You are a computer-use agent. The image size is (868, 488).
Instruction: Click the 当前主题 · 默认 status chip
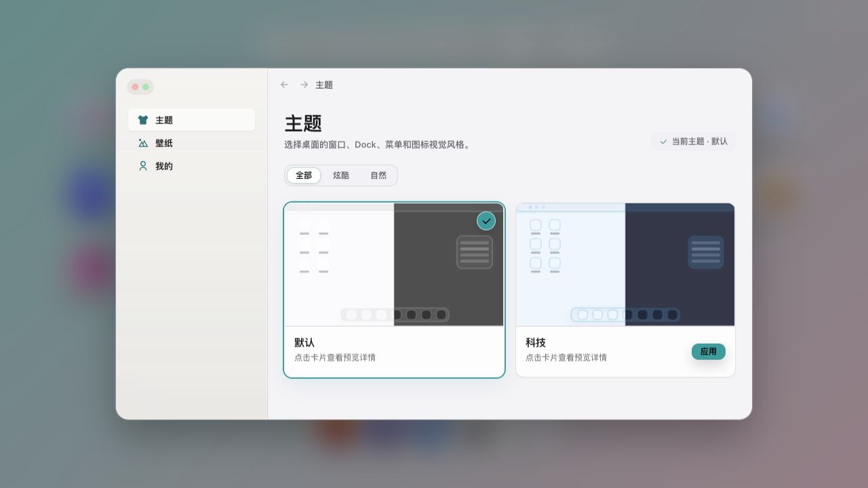click(x=693, y=142)
